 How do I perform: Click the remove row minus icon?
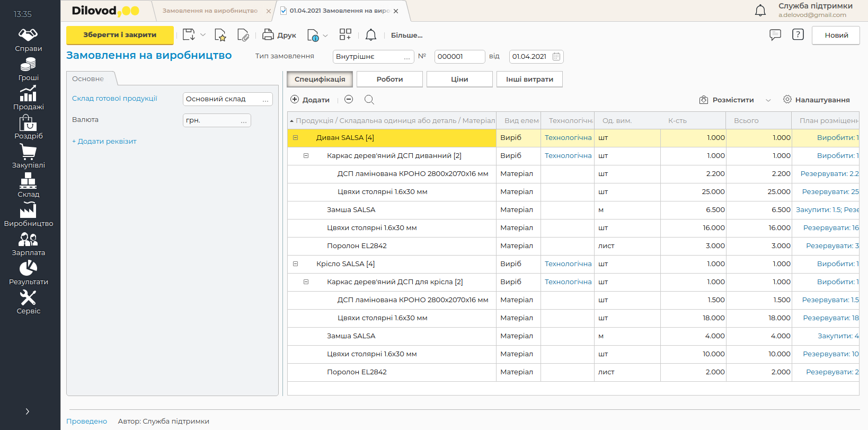349,100
